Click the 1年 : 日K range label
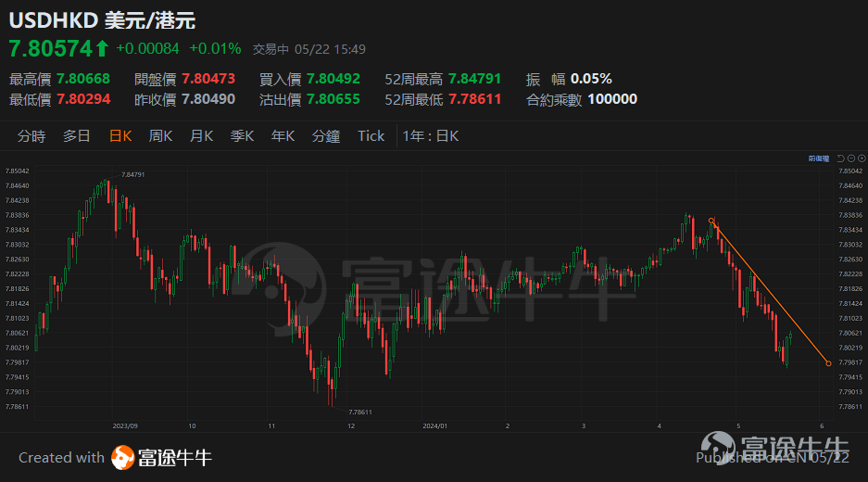Viewport: 868px width, 482px height. point(431,135)
